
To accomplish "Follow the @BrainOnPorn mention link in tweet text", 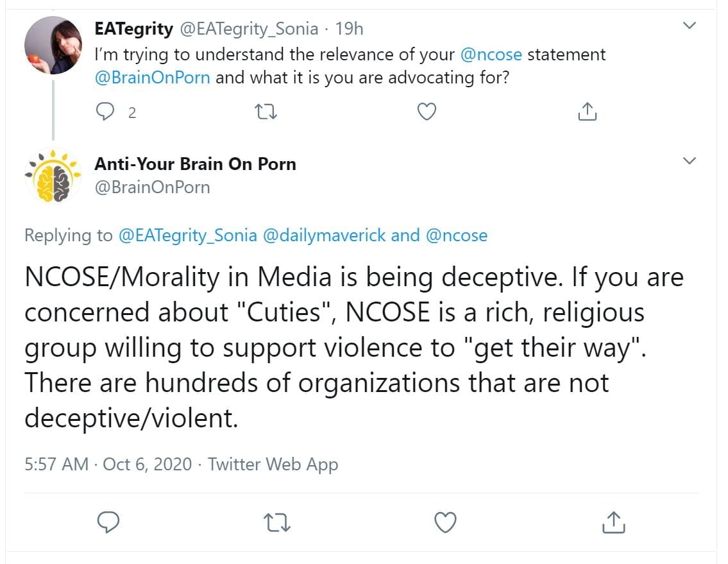I will tap(153, 78).
